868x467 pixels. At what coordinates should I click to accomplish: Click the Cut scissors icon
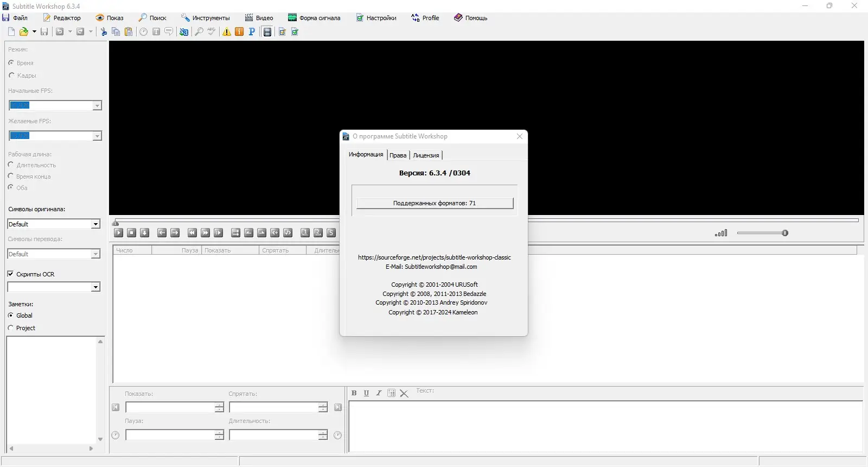104,32
